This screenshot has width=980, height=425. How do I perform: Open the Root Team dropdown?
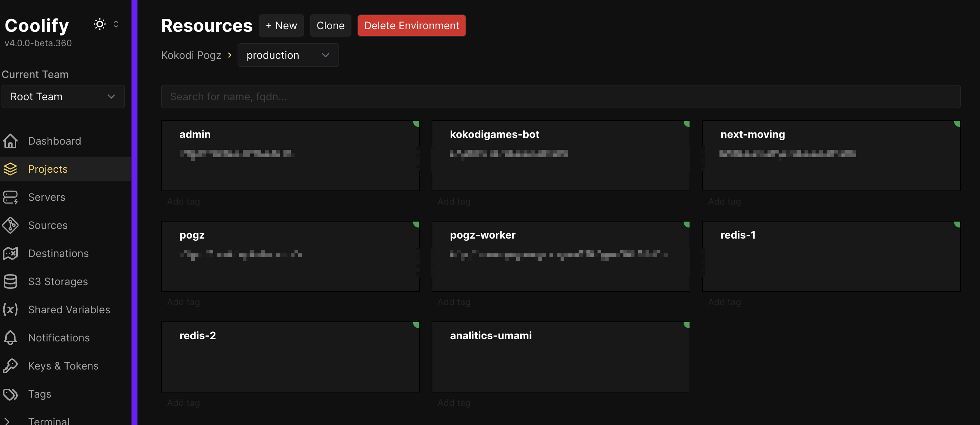63,97
